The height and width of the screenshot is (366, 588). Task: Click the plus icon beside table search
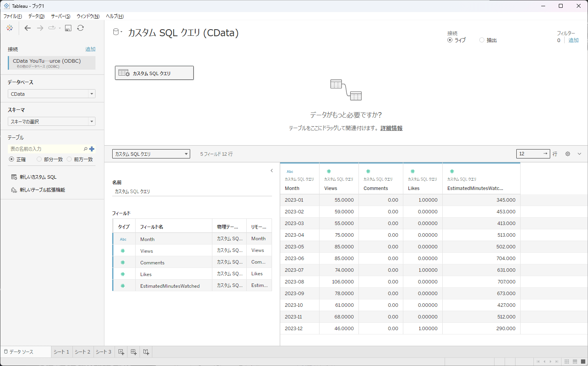(92, 149)
